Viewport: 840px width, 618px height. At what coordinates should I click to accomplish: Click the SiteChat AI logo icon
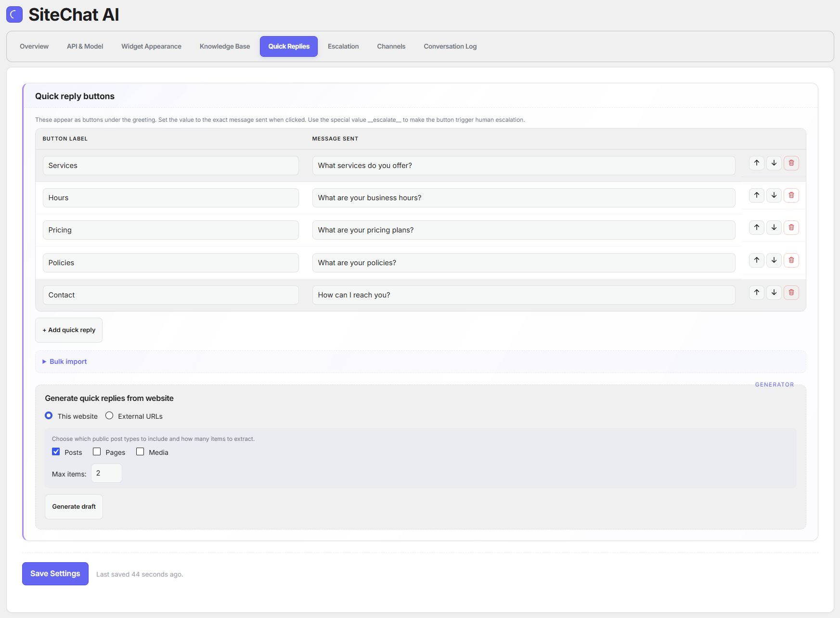14,14
